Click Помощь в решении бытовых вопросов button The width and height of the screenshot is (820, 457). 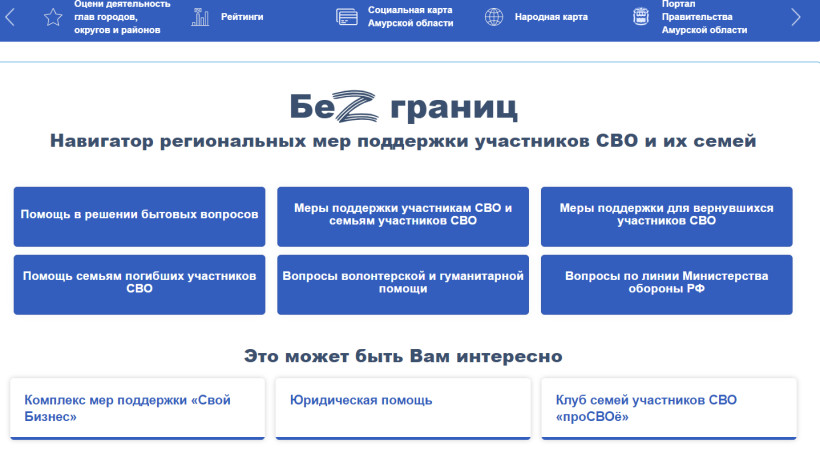click(x=139, y=216)
